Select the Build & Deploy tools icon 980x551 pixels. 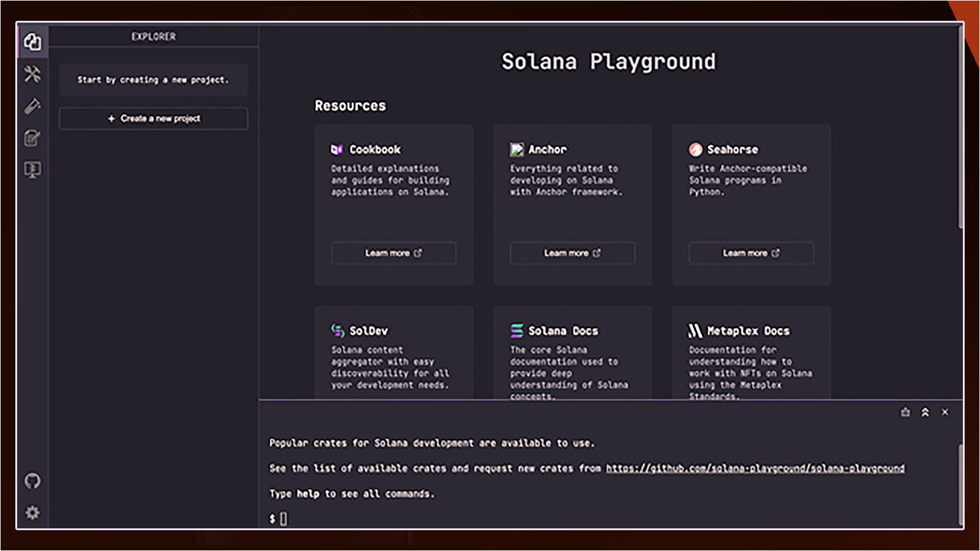(33, 73)
